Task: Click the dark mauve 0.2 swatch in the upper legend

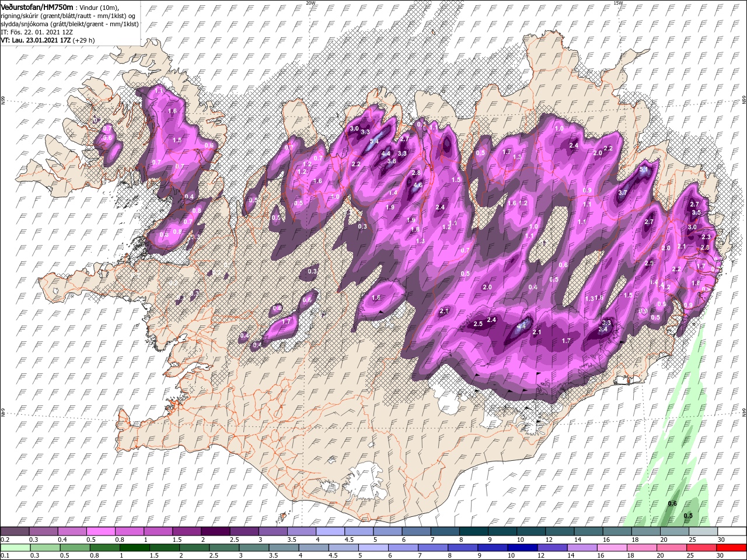Action: [x=15, y=531]
